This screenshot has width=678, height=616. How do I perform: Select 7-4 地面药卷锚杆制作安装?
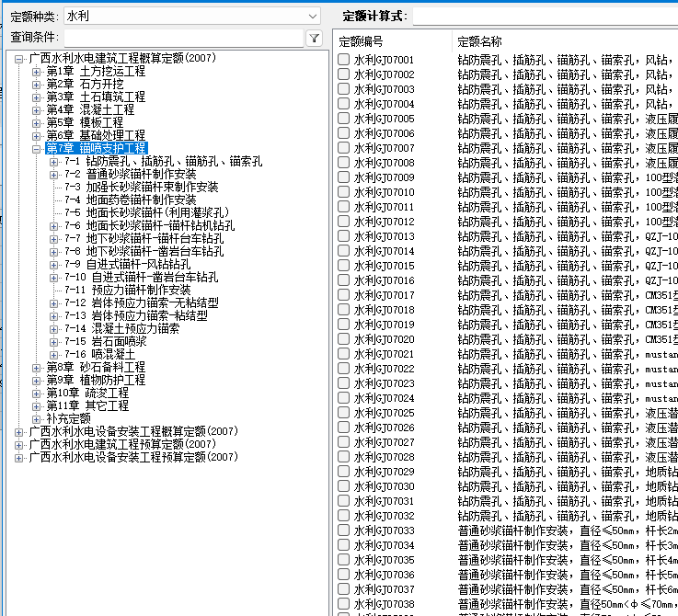coord(130,200)
